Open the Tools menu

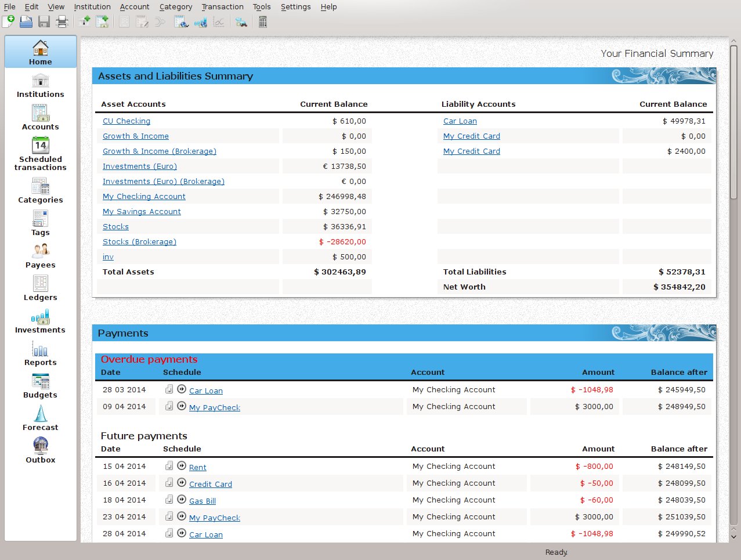pyautogui.click(x=262, y=7)
